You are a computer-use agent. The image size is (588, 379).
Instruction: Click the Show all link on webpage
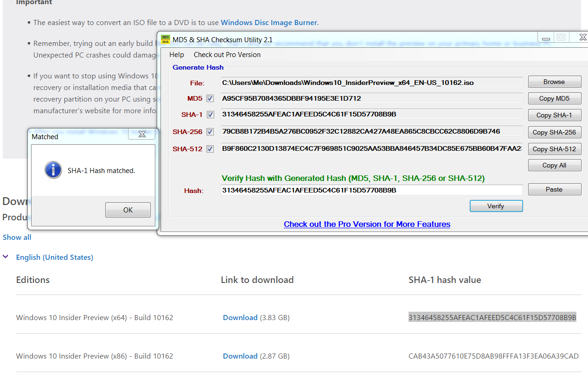pos(17,237)
